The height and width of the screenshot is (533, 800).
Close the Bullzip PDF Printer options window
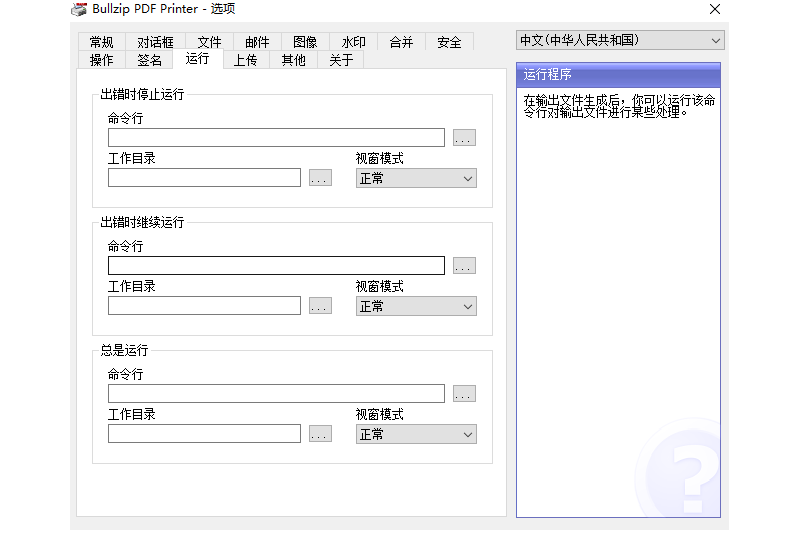point(715,9)
